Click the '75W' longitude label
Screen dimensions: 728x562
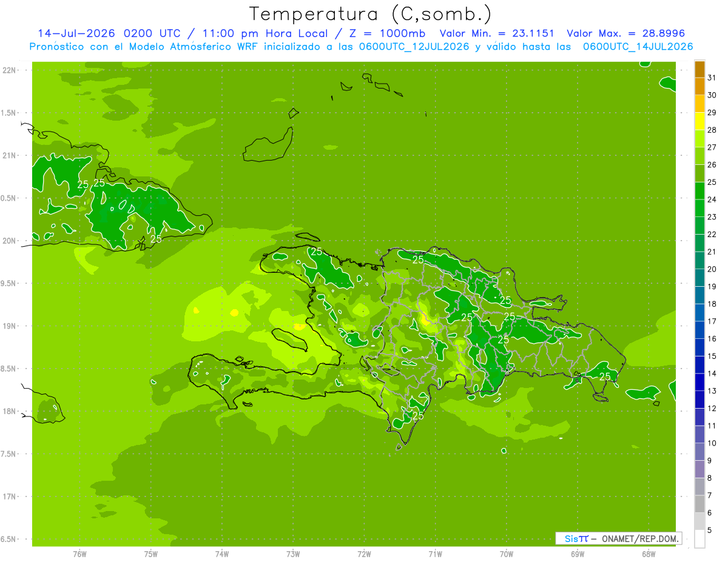[151, 554]
